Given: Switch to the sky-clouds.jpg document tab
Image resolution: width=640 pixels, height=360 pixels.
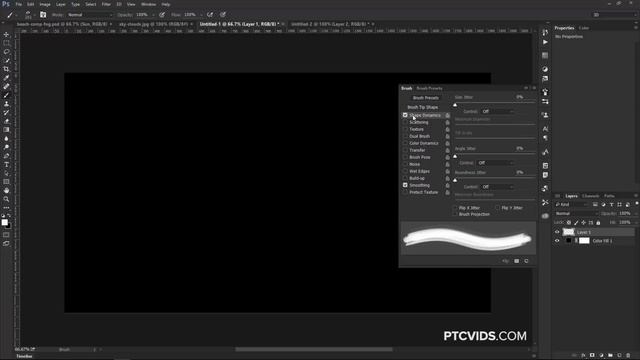Looking at the screenshot, I should click(154, 24).
